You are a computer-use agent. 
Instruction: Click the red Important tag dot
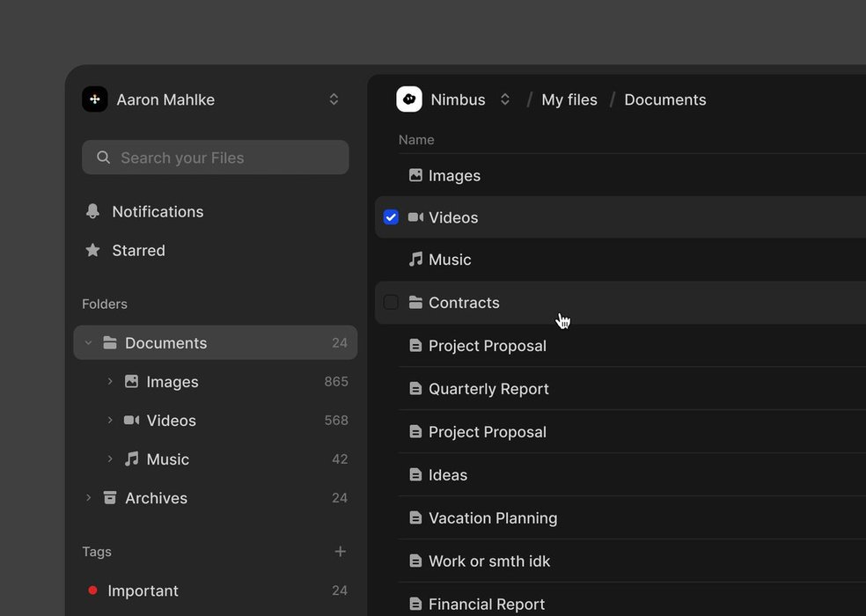[x=92, y=590]
